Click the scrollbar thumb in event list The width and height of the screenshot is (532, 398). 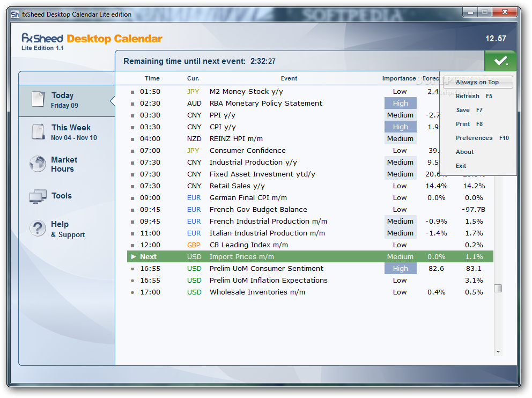[498, 288]
